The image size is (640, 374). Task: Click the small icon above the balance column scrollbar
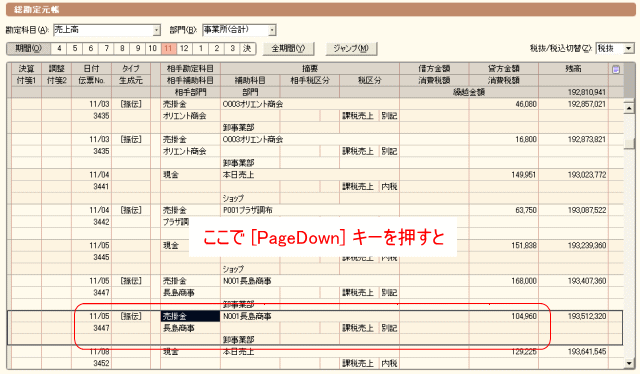tap(616, 69)
